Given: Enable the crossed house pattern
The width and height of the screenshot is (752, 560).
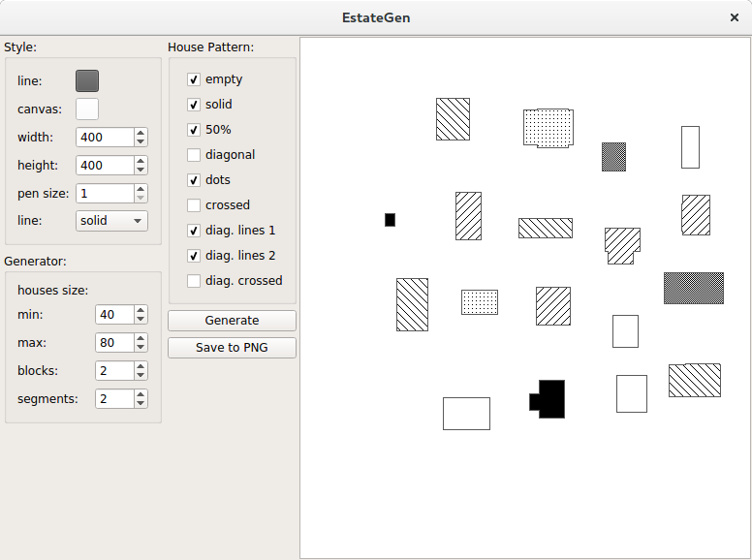Looking at the screenshot, I should click(194, 205).
